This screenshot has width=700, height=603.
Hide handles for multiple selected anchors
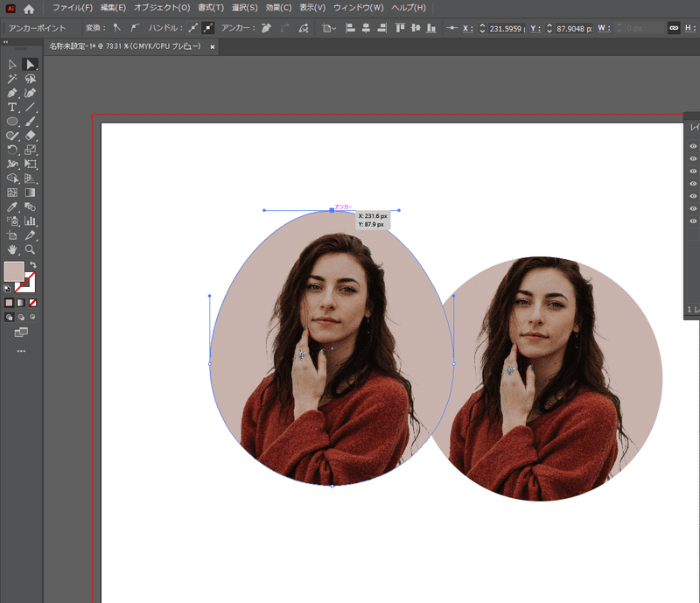[x=207, y=28]
